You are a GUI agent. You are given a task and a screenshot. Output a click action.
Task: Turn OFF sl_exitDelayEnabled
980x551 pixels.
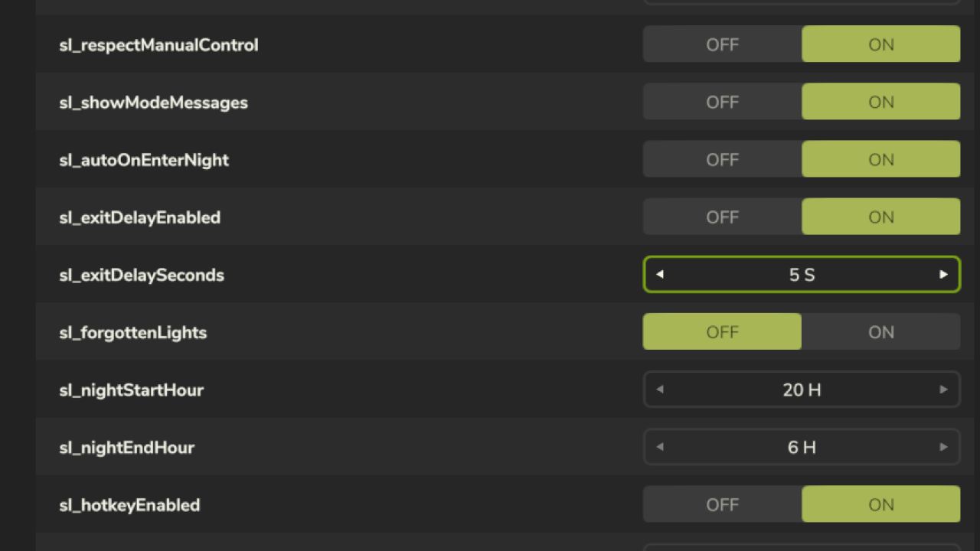click(722, 217)
